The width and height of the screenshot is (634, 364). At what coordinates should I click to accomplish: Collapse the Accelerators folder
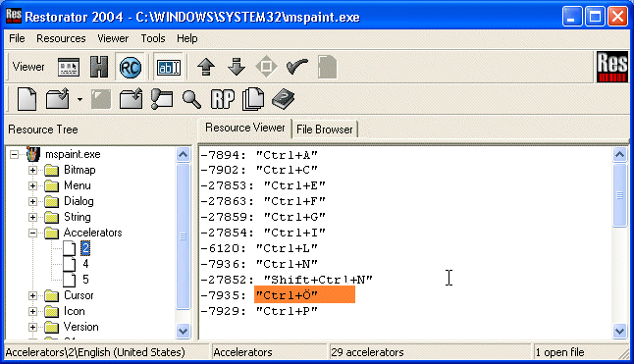pyautogui.click(x=32, y=233)
